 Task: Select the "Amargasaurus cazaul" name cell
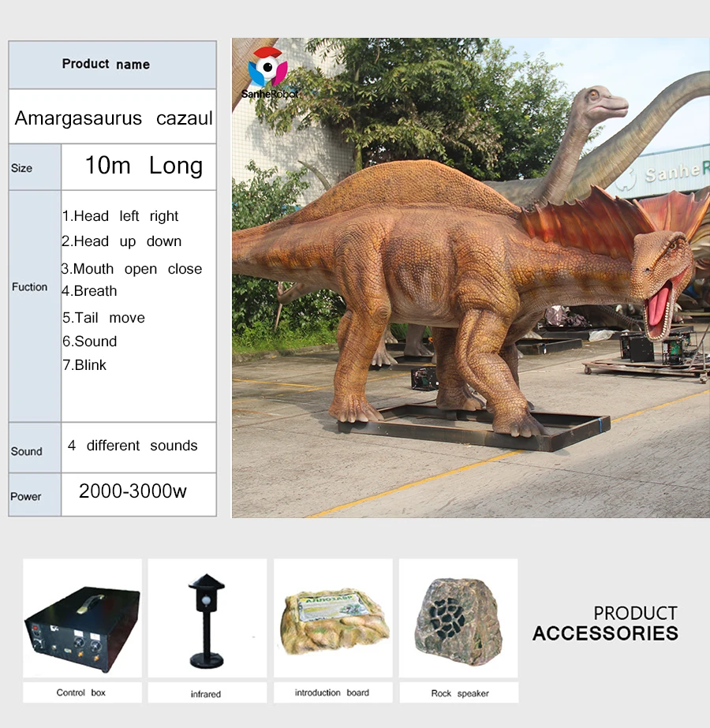point(114,118)
